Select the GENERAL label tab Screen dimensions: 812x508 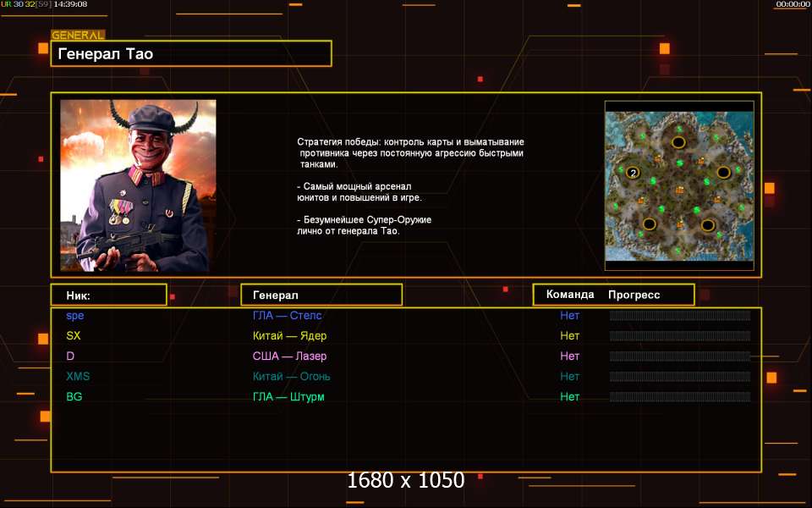pos(78,35)
